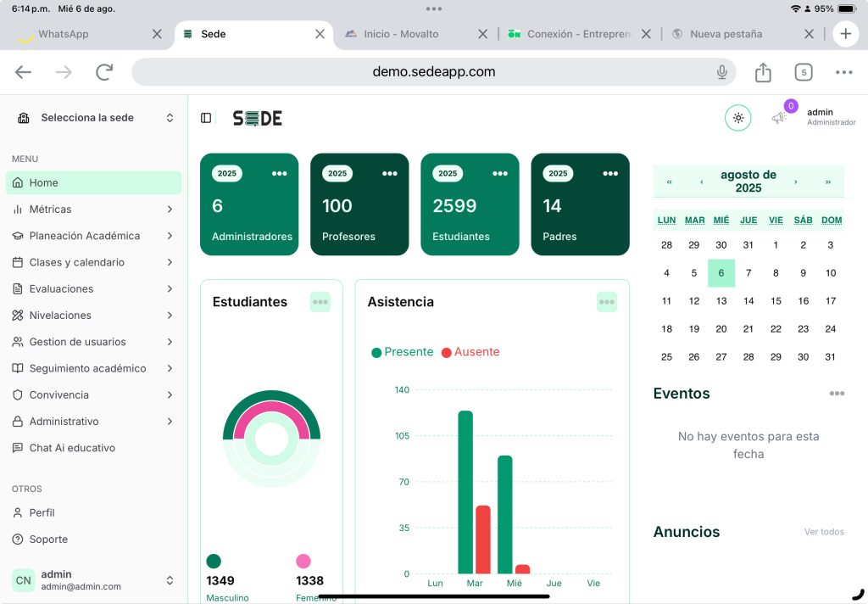Open options on Padres card
This screenshot has width=868, height=604.
point(610,173)
